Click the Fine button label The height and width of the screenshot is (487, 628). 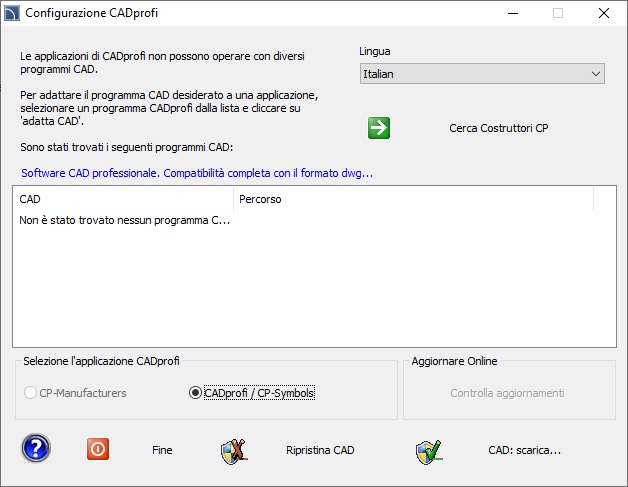click(162, 450)
